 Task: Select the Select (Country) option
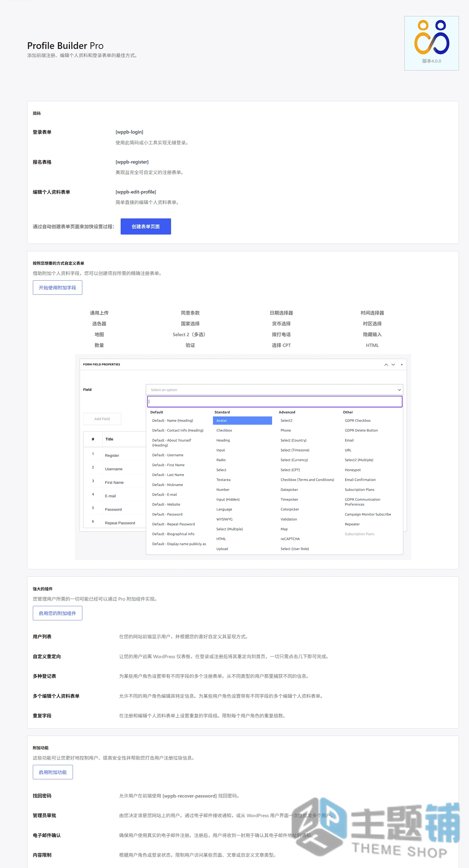click(293, 440)
